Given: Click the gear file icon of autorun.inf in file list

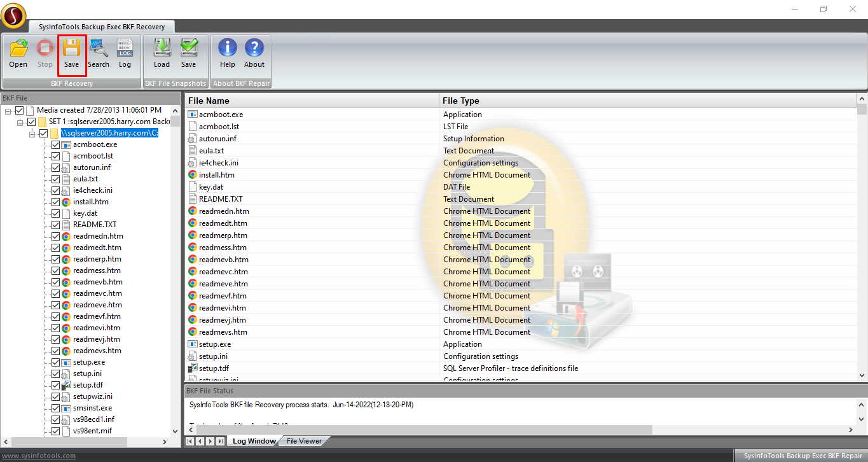Looking at the screenshot, I should coord(193,139).
